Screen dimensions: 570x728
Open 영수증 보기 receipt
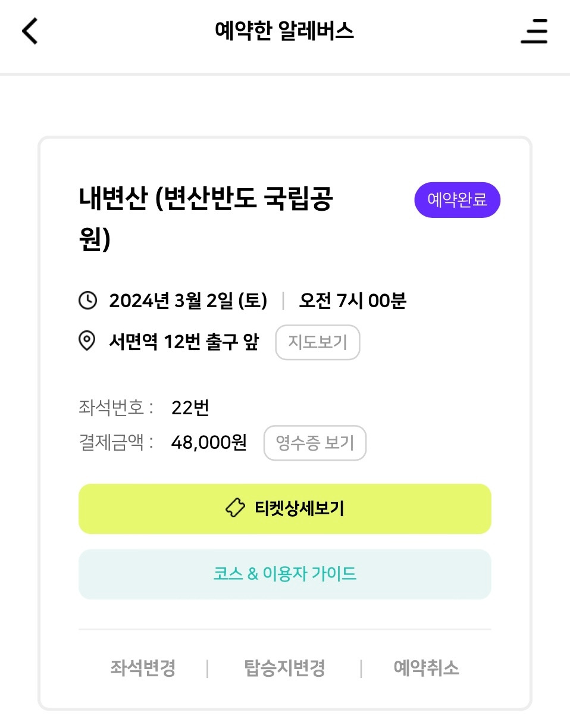tap(315, 443)
